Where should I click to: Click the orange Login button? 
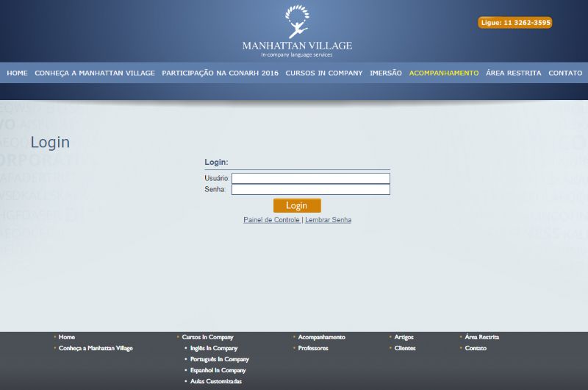coord(297,205)
